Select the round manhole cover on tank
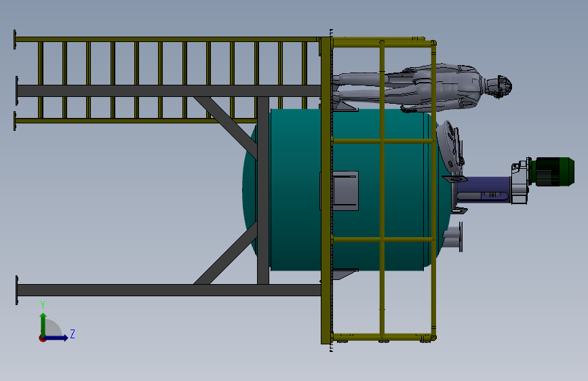 [449, 146]
